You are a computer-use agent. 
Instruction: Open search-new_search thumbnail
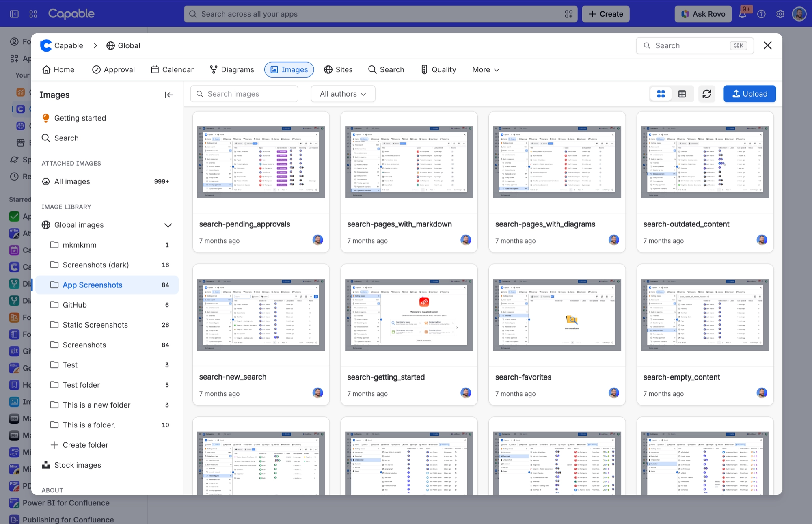click(261, 315)
